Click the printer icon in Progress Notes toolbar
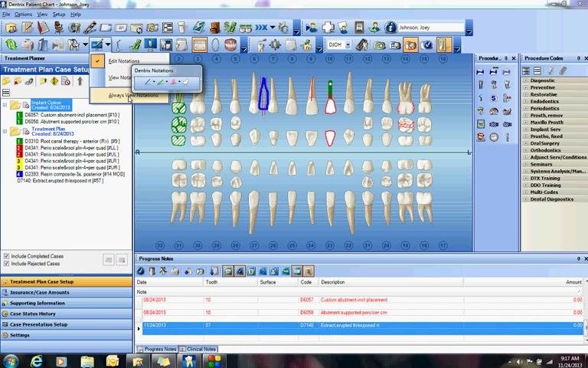Screen dimensions: 588x368 [175, 271]
